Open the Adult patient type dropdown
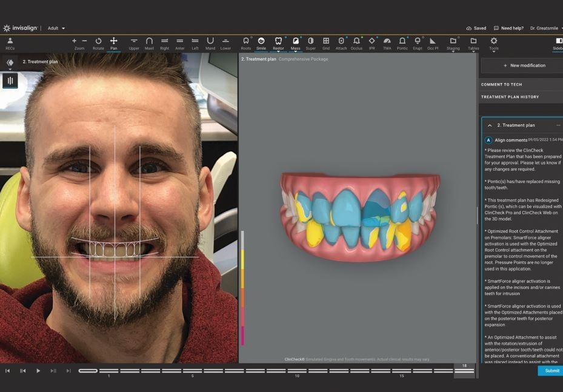The height and width of the screenshot is (392, 563). [x=56, y=28]
